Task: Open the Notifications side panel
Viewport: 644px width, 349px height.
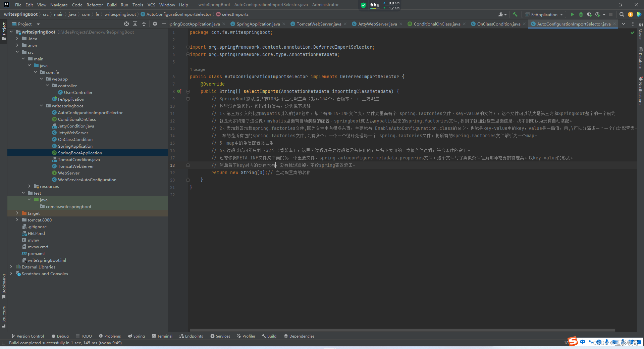Action: (640, 91)
